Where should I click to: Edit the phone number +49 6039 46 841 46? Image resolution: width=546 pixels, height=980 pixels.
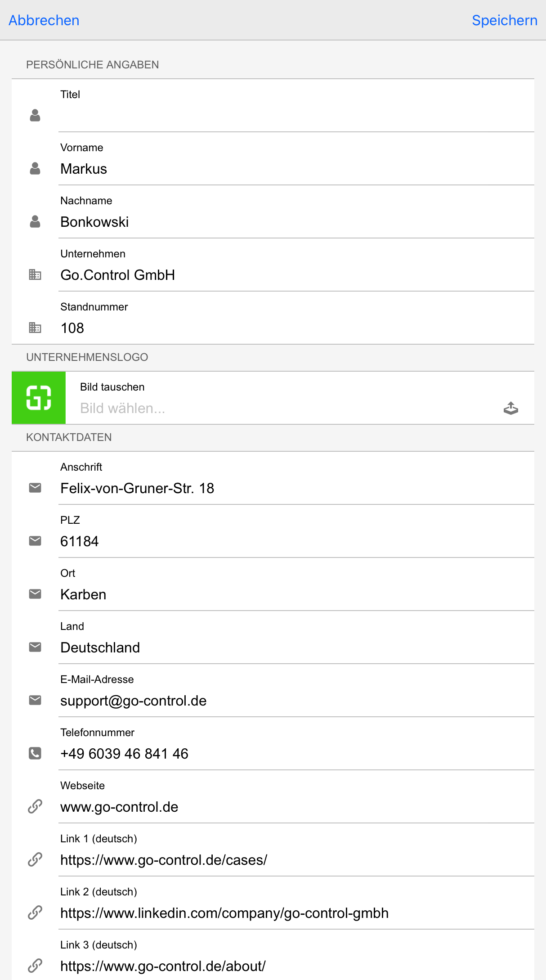296,754
